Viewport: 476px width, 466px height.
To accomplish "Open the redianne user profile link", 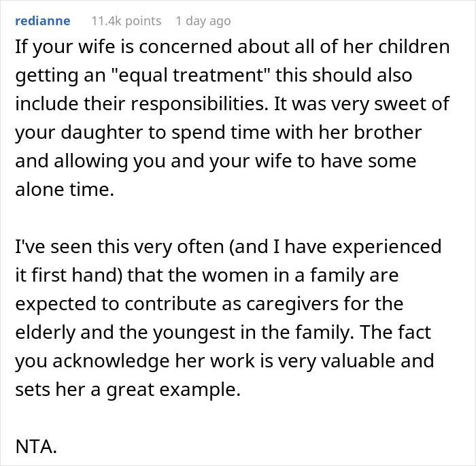I will [x=43, y=21].
